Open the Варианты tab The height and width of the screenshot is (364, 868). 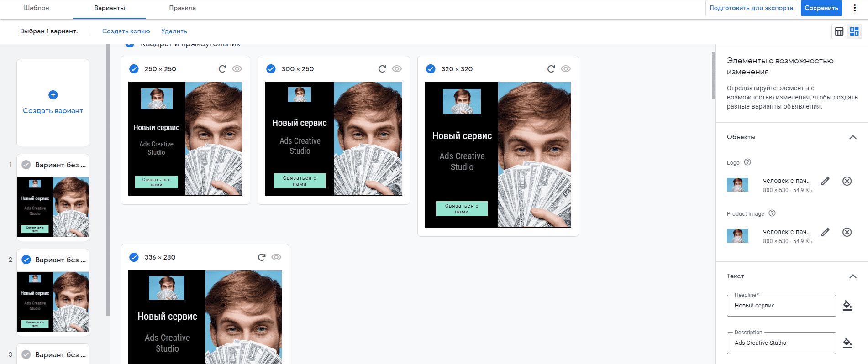click(110, 8)
